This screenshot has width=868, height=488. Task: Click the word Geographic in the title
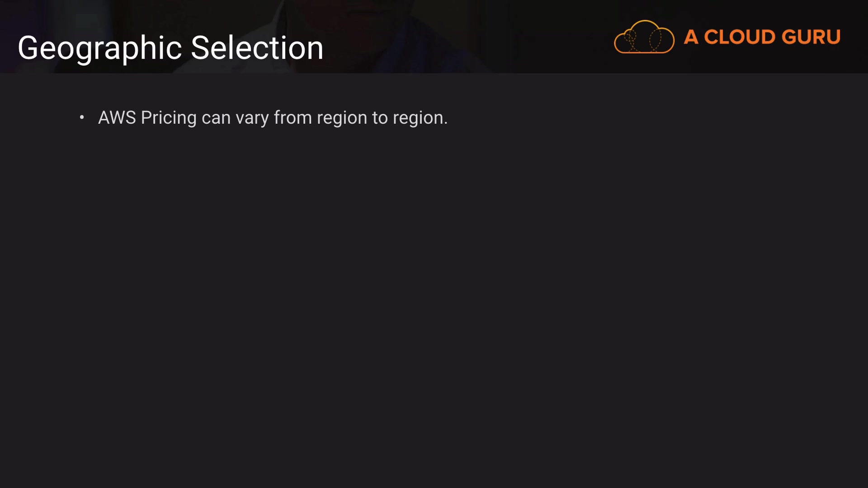tap(99, 48)
